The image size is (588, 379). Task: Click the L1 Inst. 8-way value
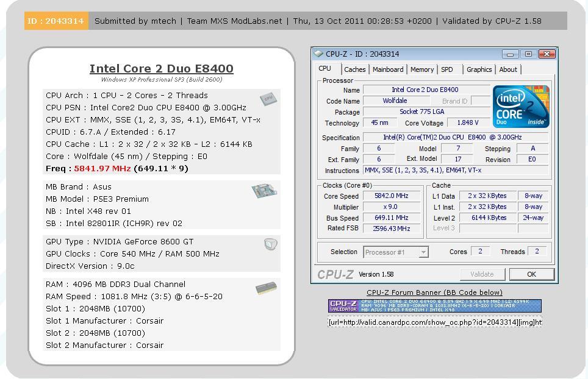click(x=533, y=207)
